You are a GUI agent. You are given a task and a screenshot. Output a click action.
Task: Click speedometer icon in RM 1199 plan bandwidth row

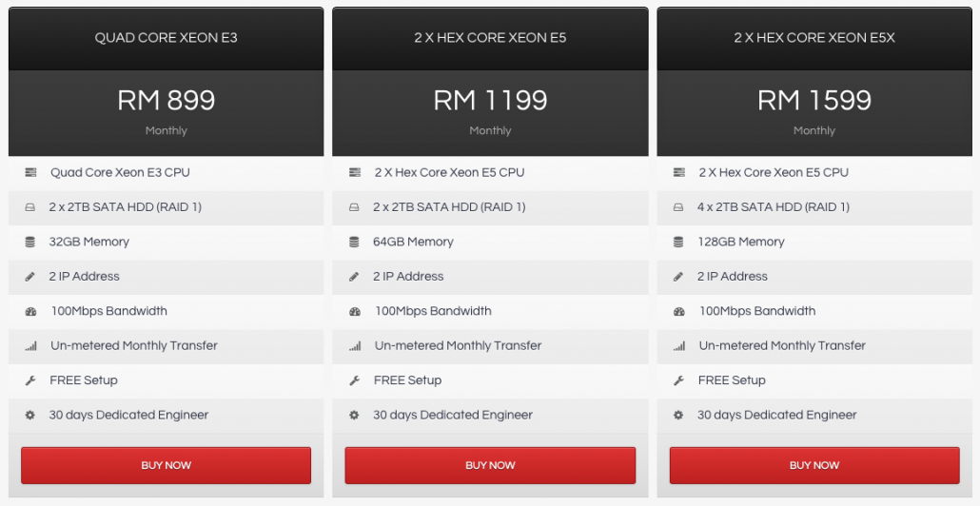click(x=355, y=311)
